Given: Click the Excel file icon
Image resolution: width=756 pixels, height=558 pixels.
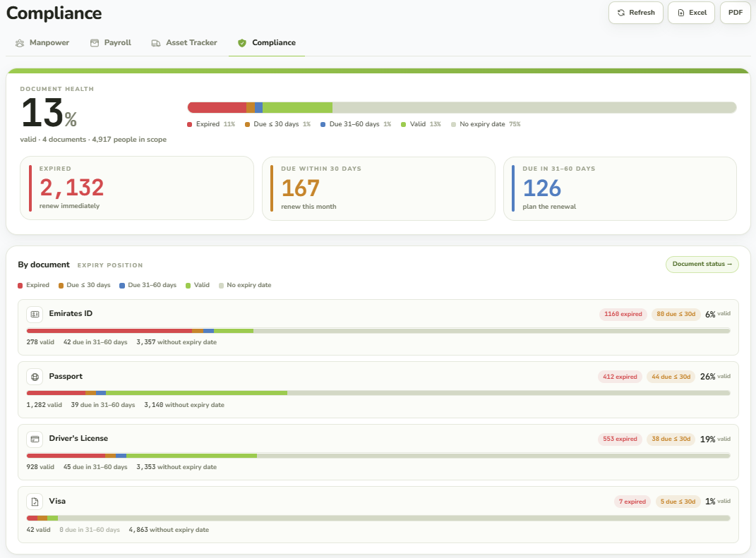Looking at the screenshot, I should tap(680, 13).
